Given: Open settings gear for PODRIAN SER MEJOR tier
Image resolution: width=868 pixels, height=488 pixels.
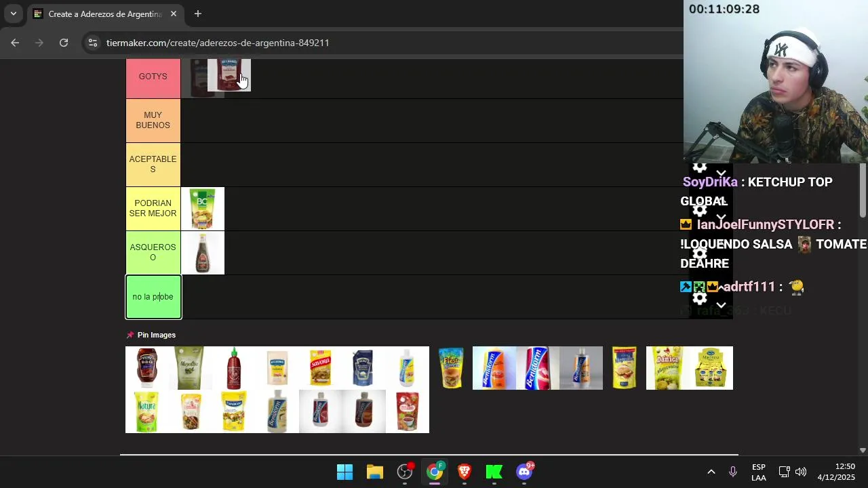Looking at the screenshot, I should (700, 210).
